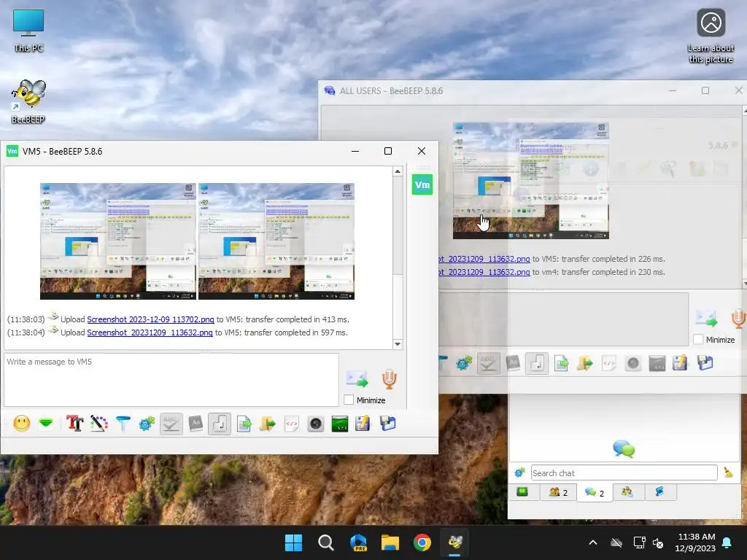The width and height of the screenshot is (747, 560).
Task: Click the code snippet icon in ALL USERS toolbar
Action: (609, 363)
